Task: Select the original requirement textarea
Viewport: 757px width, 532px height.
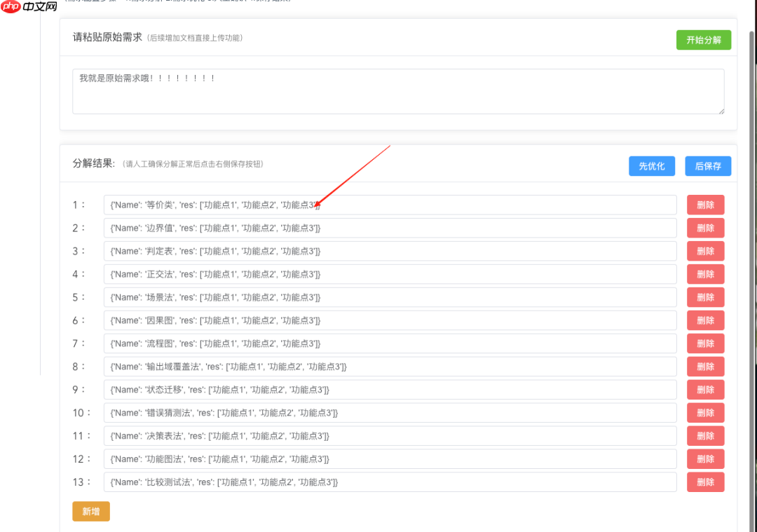Action: point(398,91)
